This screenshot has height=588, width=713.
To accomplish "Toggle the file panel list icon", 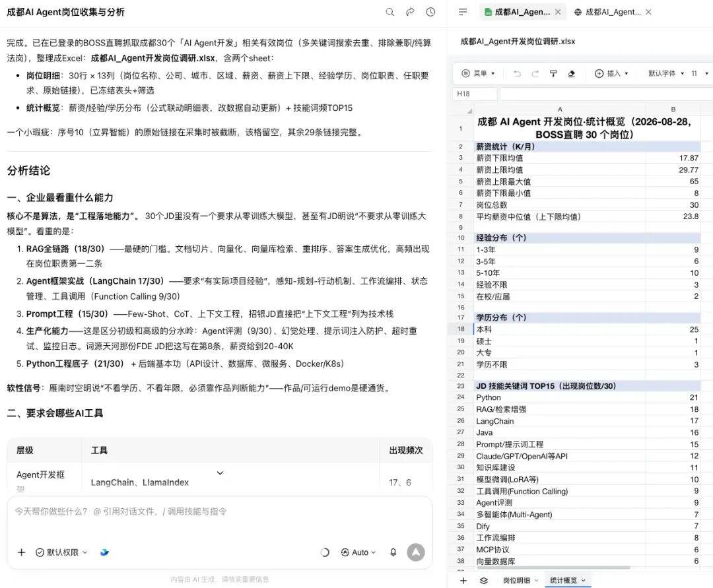I will (x=463, y=13).
